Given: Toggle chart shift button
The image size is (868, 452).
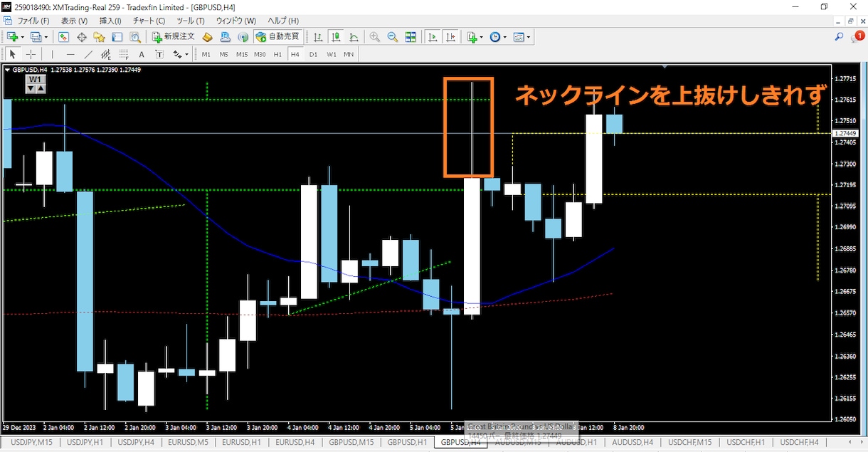Looking at the screenshot, I should tap(450, 37).
